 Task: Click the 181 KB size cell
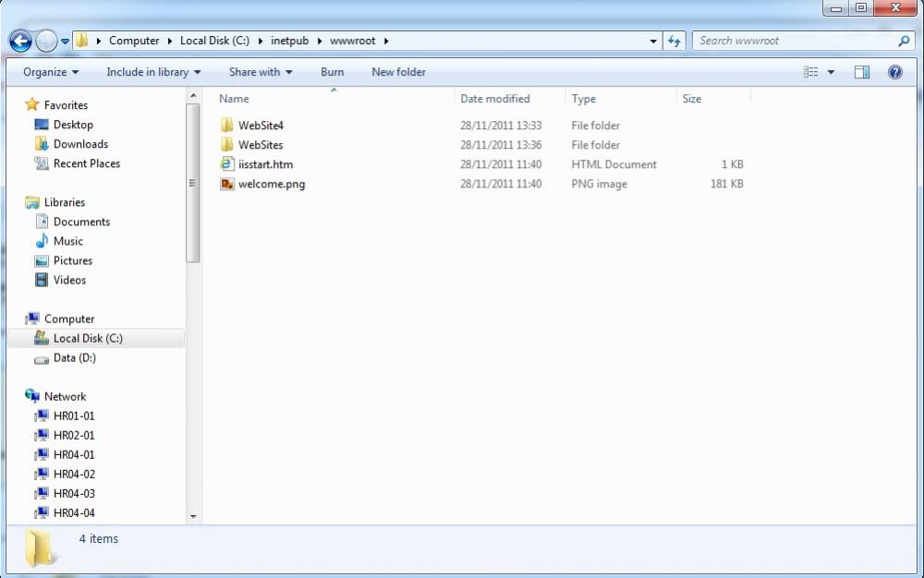tap(726, 184)
